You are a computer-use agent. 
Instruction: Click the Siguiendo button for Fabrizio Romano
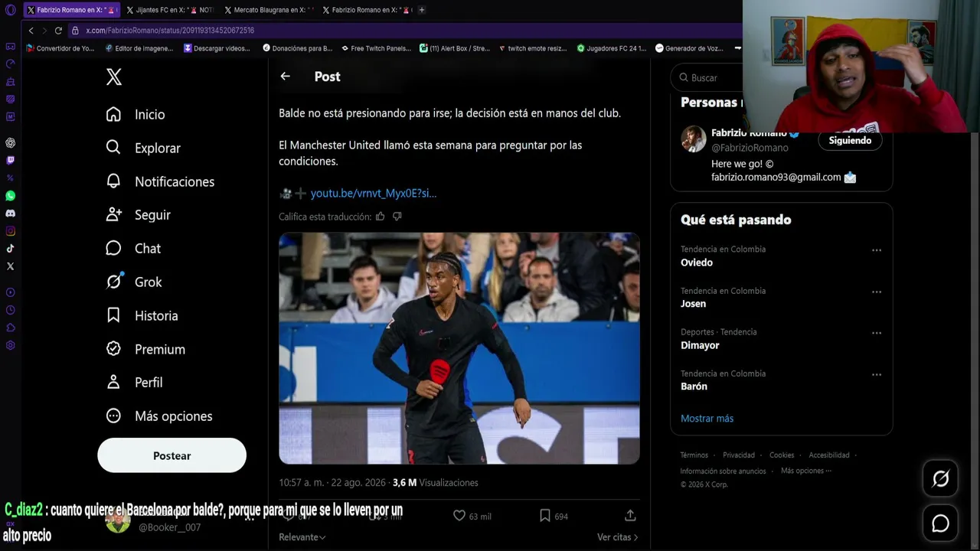(x=850, y=141)
